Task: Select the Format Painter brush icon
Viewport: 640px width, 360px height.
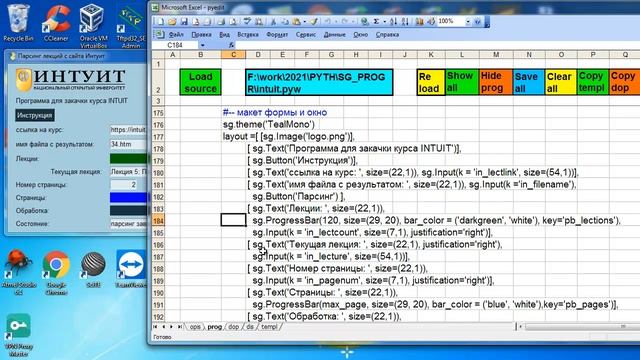Action: coord(314,21)
